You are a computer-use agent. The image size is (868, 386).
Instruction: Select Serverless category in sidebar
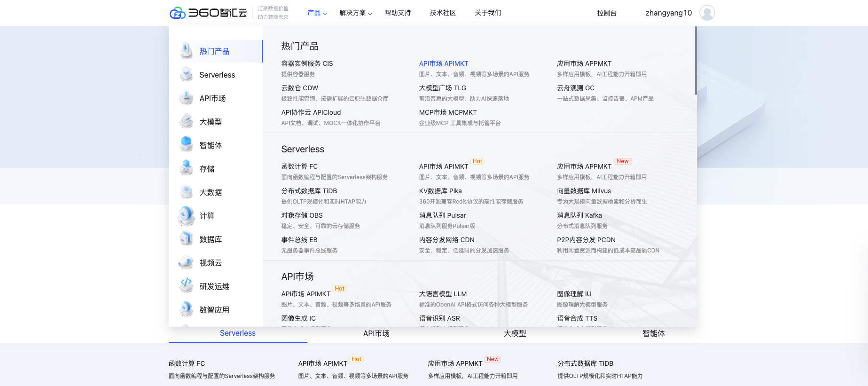click(x=217, y=75)
